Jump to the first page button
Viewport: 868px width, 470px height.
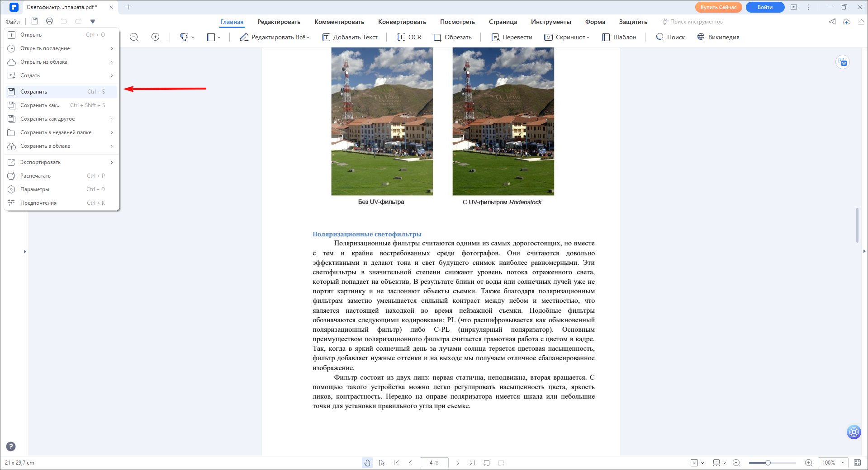click(x=396, y=463)
